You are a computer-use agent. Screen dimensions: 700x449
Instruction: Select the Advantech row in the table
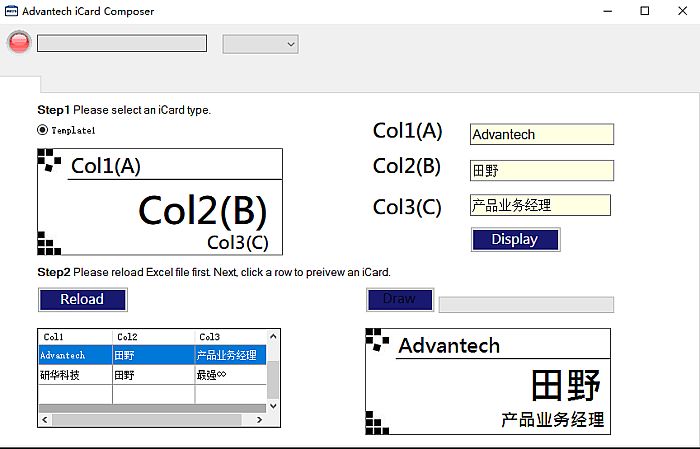(x=152, y=355)
